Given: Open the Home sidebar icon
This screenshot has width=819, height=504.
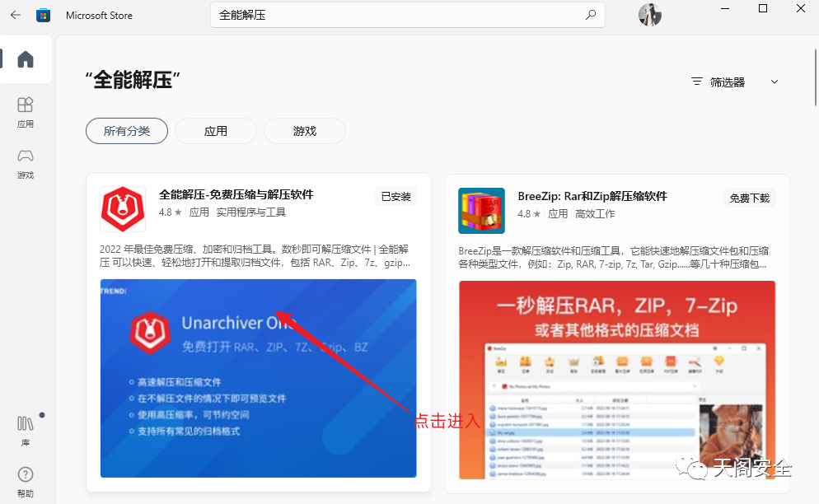Looking at the screenshot, I should [x=25, y=59].
